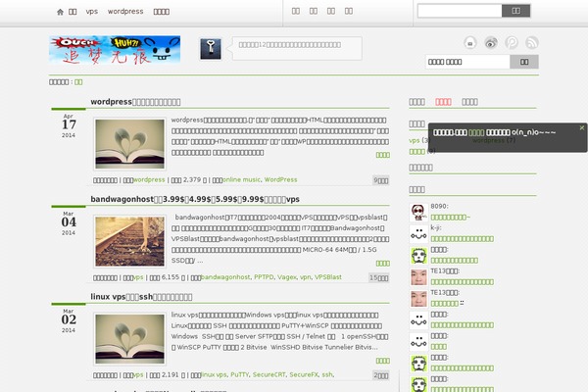Open the comment link under 8090
Screen dimensions: 588x392
pyautogui.click(x=450, y=218)
